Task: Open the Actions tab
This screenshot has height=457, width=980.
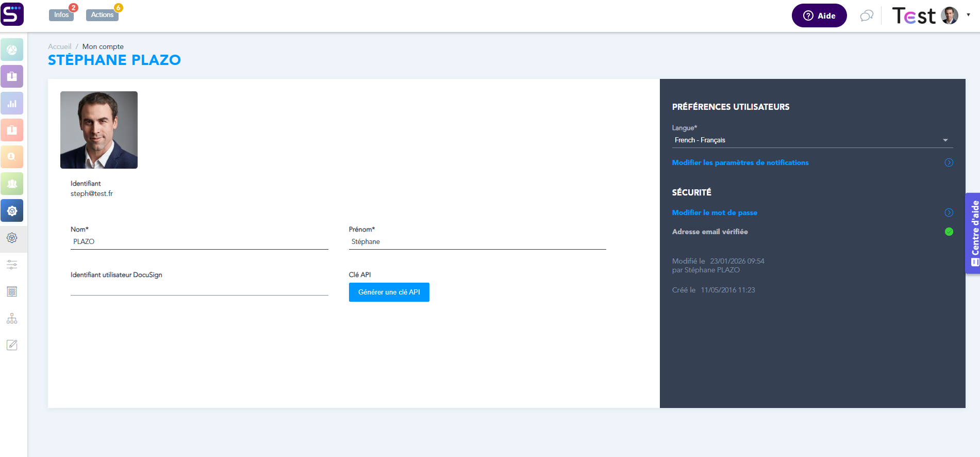Action: point(102,15)
